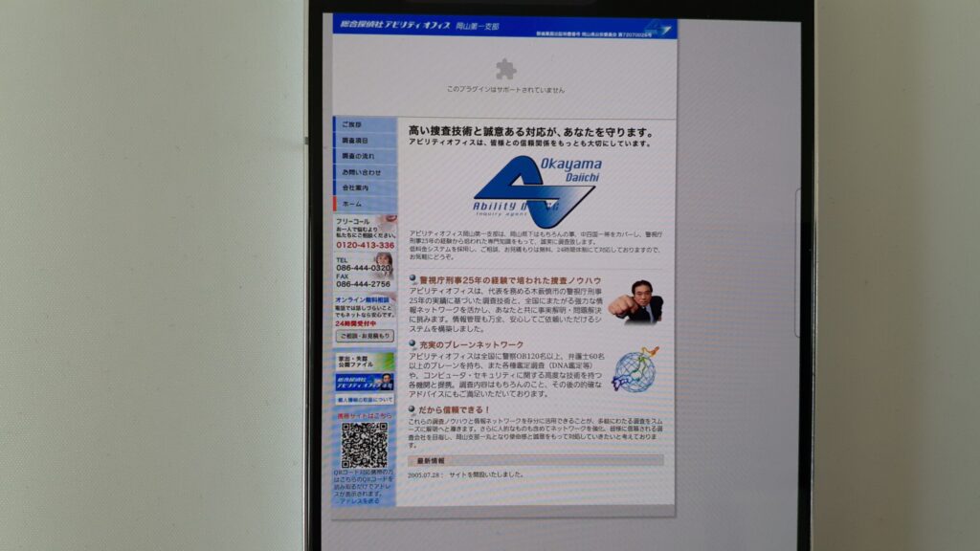
Task: Tap the detective man photo
Action: [636, 303]
